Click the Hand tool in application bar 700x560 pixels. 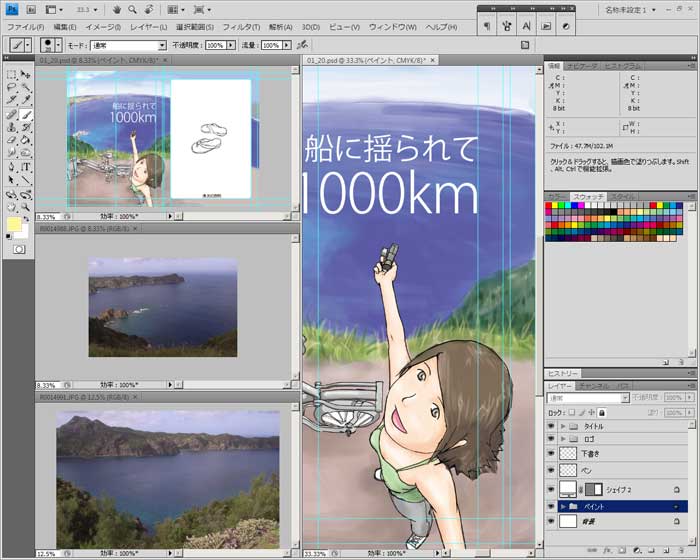click(117, 9)
